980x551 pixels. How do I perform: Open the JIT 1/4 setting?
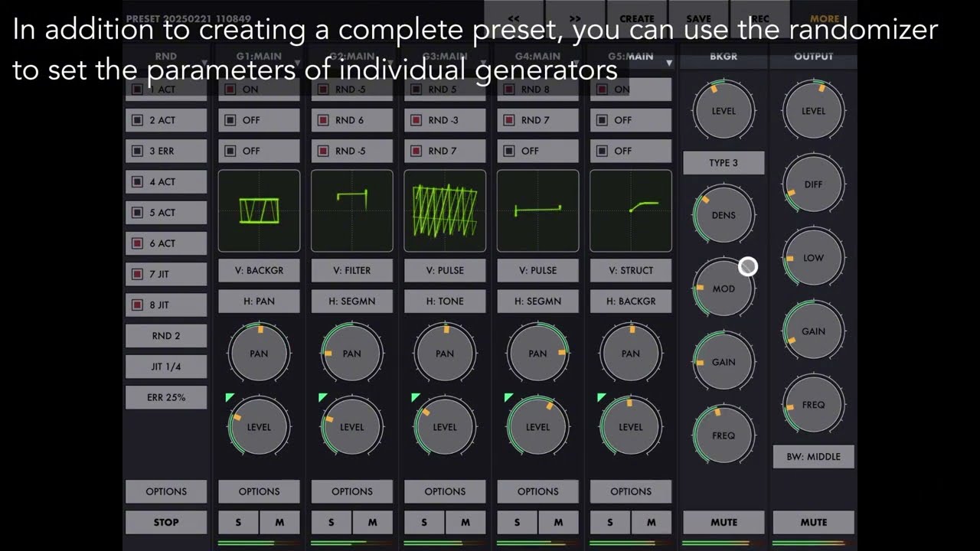pyautogui.click(x=166, y=367)
